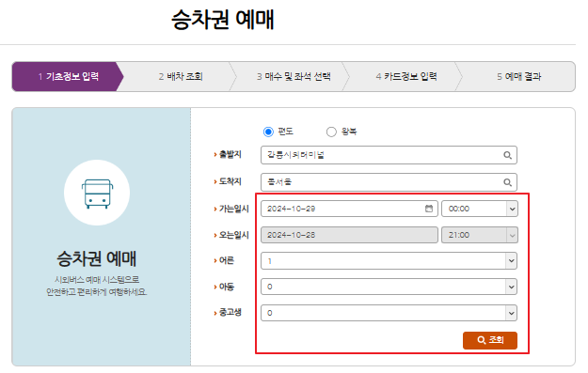Viewport: 588px width, 373px height.
Task: Click the 가는일시 date field 2024-10-29
Action: pyautogui.click(x=349, y=209)
